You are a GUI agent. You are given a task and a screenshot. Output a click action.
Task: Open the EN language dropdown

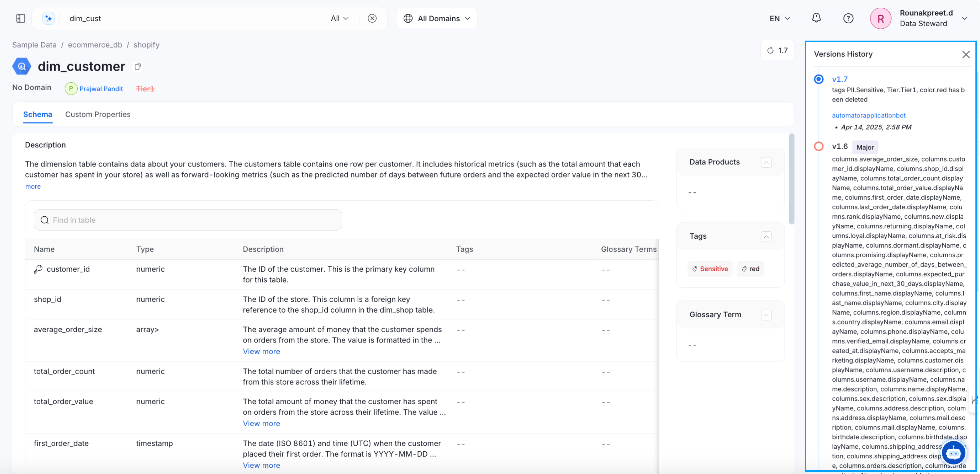pyautogui.click(x=779, y=18)
